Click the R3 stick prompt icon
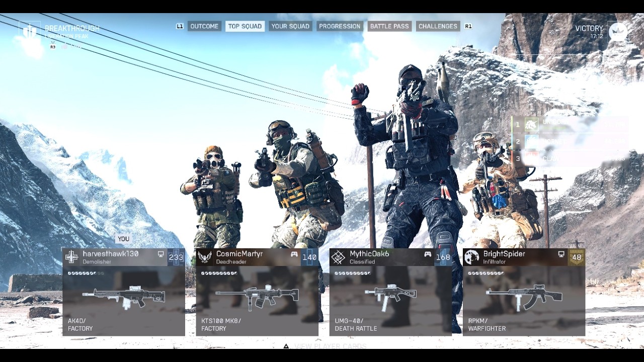This screenshot has height=362, width=644. (53, 47)
